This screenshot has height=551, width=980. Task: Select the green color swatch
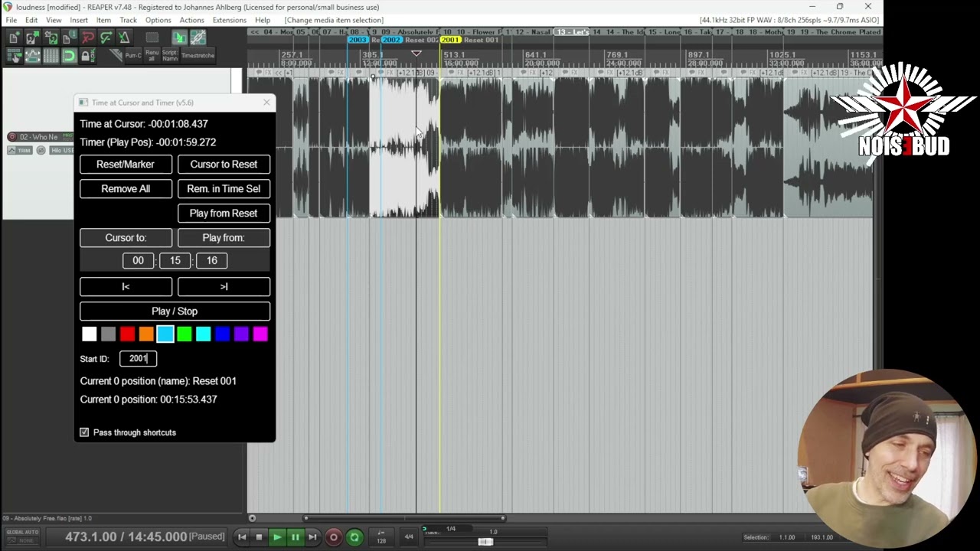(185, 334)
